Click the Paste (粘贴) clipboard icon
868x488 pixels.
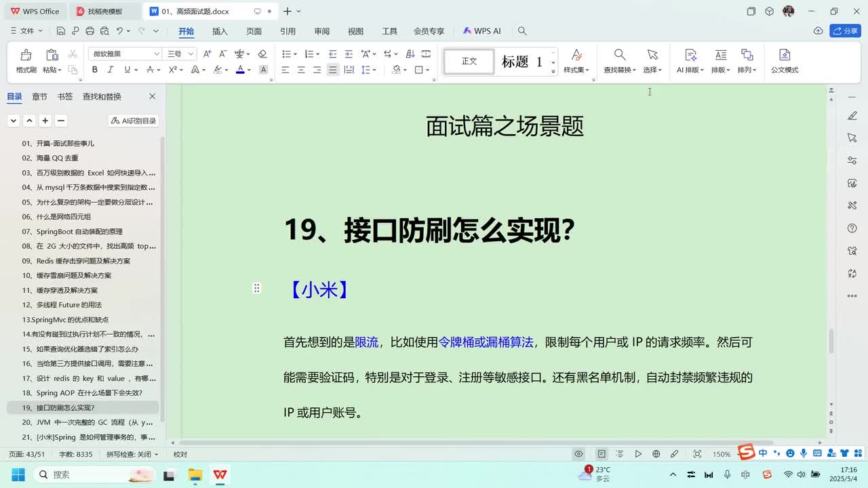click(52, 56)
